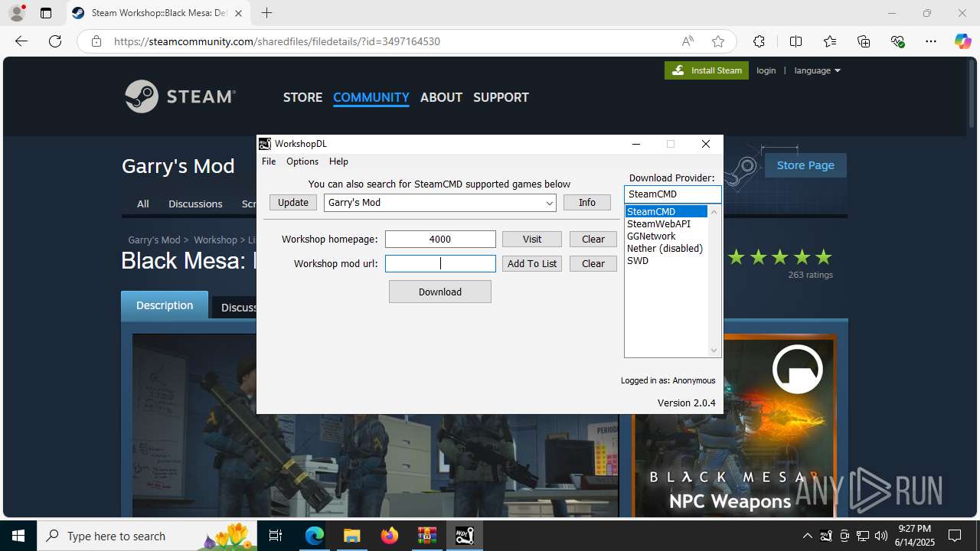980x551 pixels.
Task: Open the Edge profile avatar icon
Action: [17, 13]
